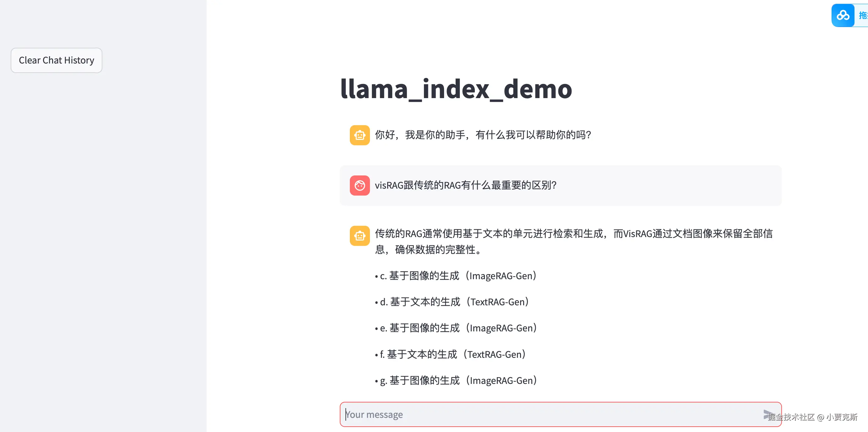Click an empty part of the user message bubble
The image size is (868, 432).
pyautogui.click(x=674, y=186)
